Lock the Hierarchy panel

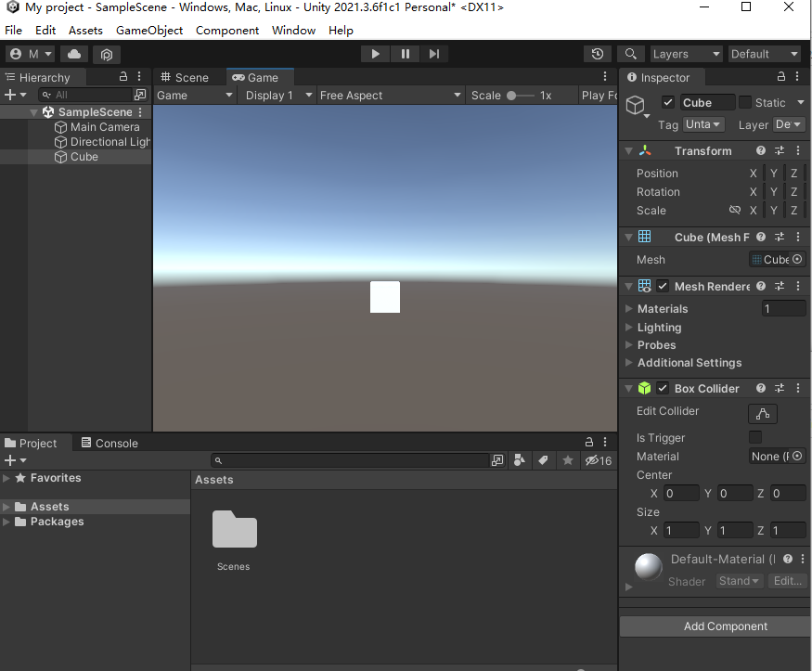pyautogui.click(x=123, y=77)
